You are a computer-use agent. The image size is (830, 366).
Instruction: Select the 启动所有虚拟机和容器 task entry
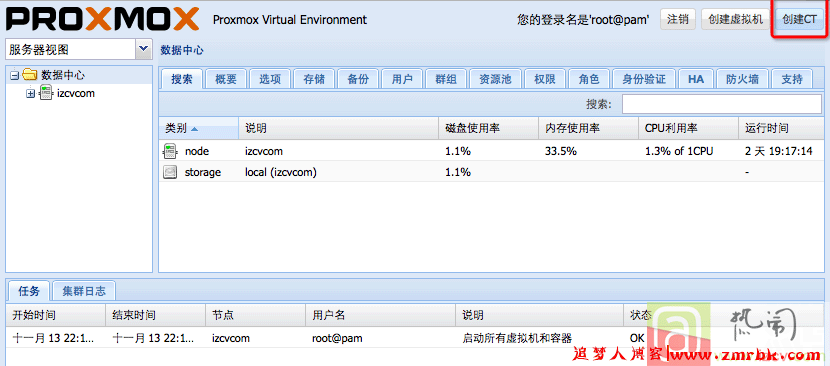click(x=517, y=337)
